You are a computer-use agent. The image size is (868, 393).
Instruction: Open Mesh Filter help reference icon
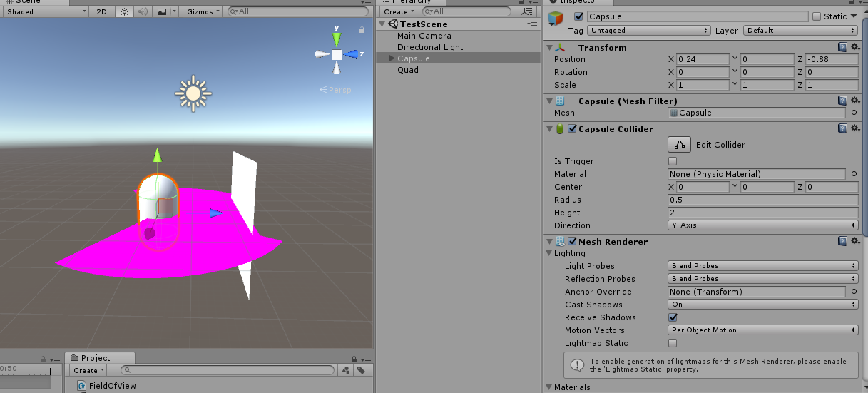[842, 101]
